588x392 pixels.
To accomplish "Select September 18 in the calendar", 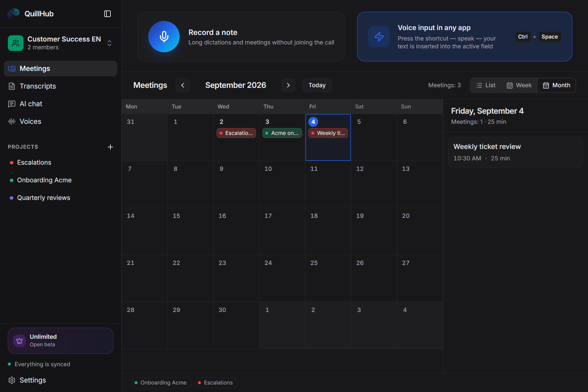I will coord(328,231).
